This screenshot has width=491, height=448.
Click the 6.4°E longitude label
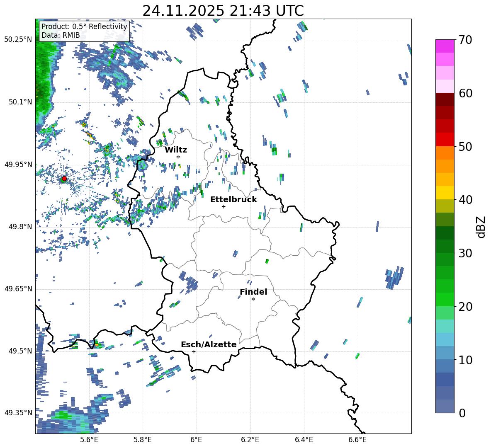click(304, 440)
